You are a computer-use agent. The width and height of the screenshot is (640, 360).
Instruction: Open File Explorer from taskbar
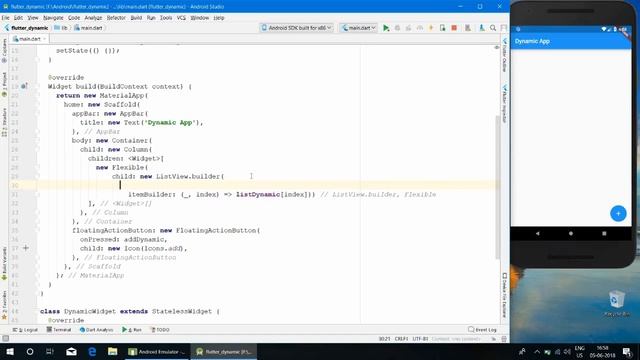[113, 351]
